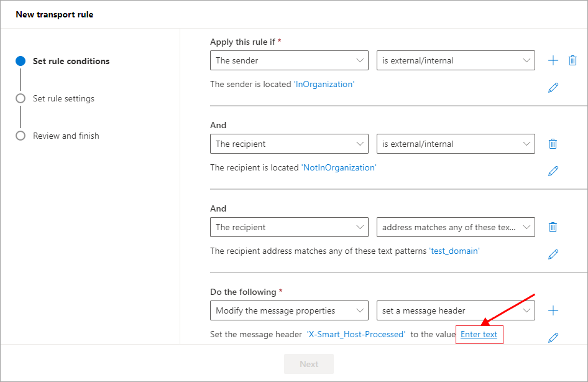Viewport: 588px width, 382px height.
Task: Click the 'InOrganization' link
Action: pyautogui.click(x=324, y=84)
